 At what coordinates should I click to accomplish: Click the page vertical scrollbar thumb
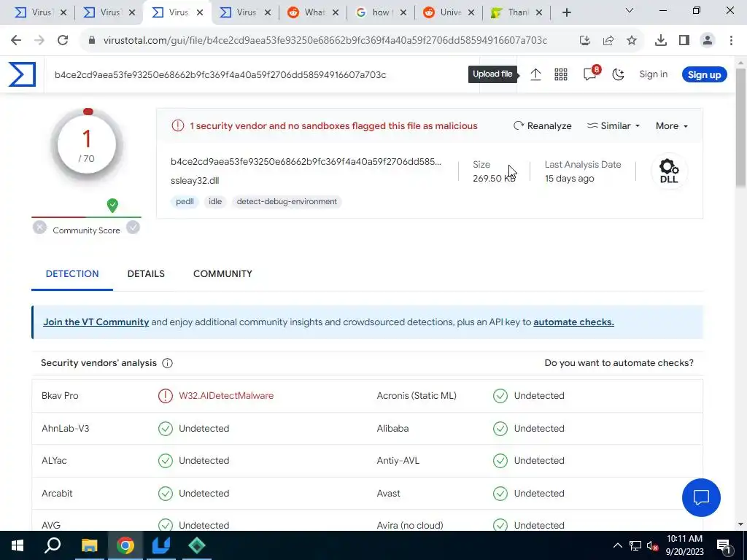click(740, 128)
